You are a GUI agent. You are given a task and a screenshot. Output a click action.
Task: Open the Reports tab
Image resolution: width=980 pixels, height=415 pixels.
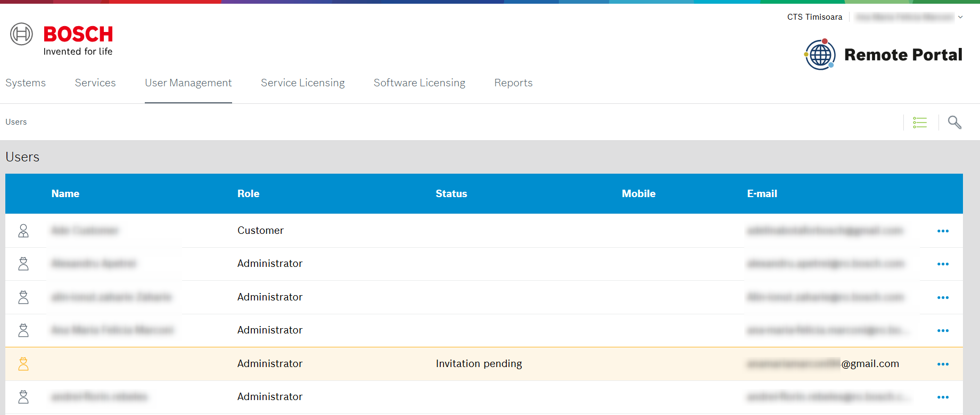coord(513,83)
